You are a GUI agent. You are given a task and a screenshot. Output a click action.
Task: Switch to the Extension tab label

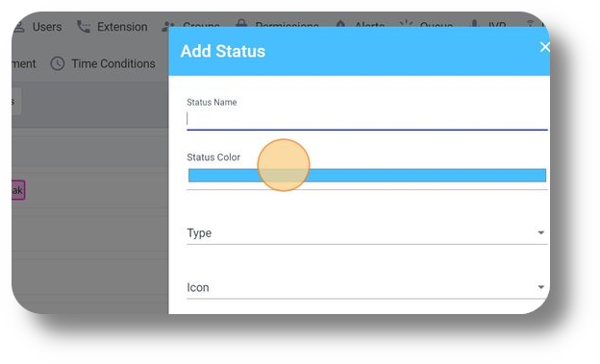[122, 27]
